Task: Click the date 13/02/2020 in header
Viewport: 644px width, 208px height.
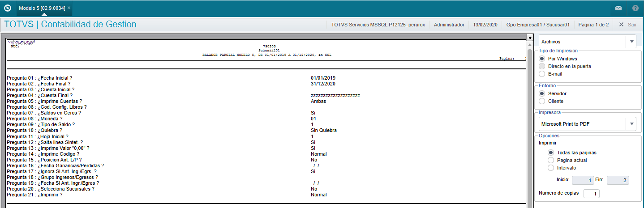Action: pyautogui.click(x=485, y=25)
